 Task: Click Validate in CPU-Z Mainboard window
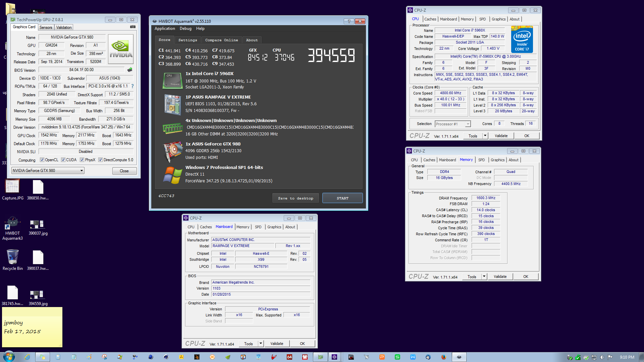[277, 344]
